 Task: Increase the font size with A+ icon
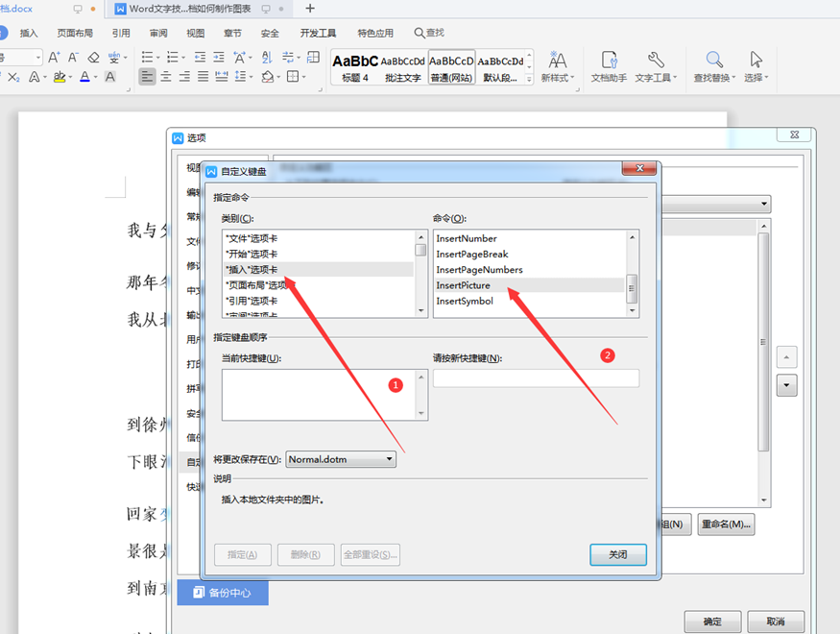pos(52,58)
